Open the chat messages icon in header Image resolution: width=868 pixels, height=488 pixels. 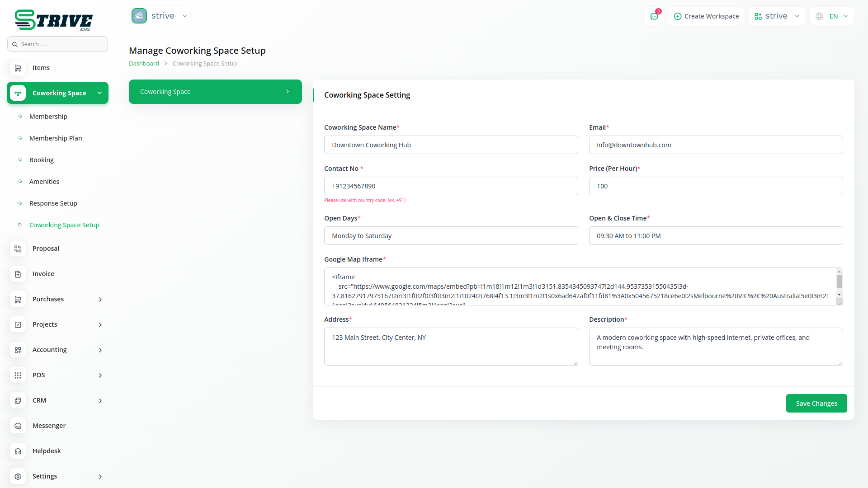coord(654,16)
